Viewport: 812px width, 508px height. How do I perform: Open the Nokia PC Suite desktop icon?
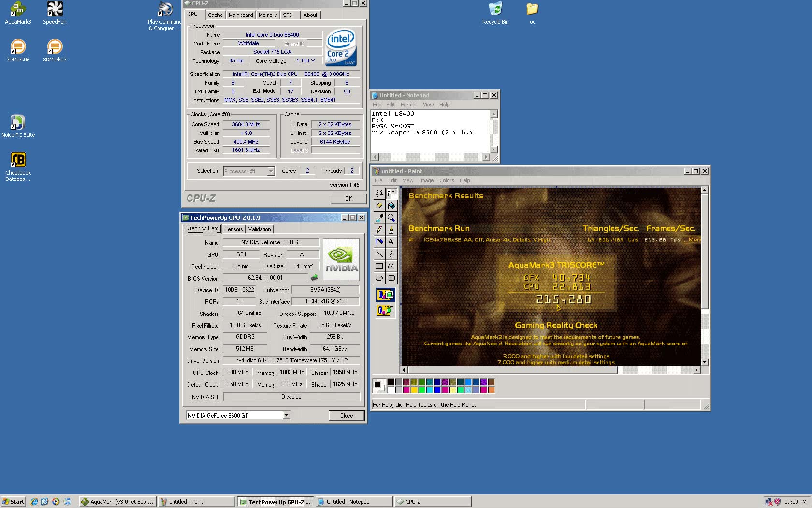(18, 126)
